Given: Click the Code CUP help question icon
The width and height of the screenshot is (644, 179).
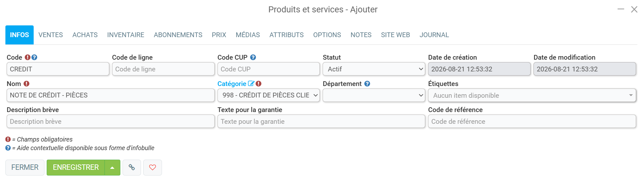Looking at the screenshot, I should click(253, 57).
